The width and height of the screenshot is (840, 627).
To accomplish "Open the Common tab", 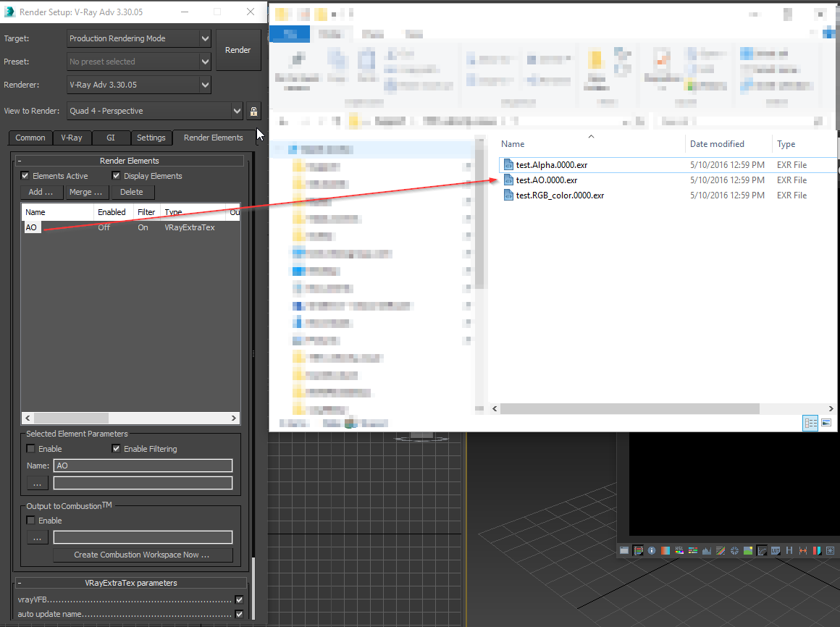I will point(30,138).
